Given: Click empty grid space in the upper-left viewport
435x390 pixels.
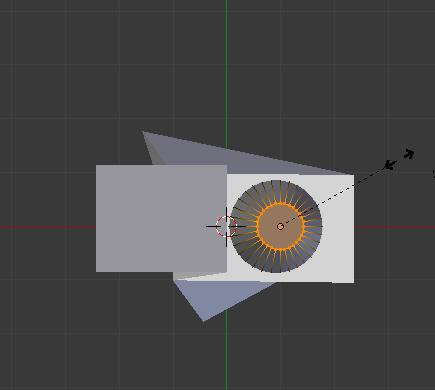Looking at the screenshot, I should pyautogui.click(x=50, y=50).
